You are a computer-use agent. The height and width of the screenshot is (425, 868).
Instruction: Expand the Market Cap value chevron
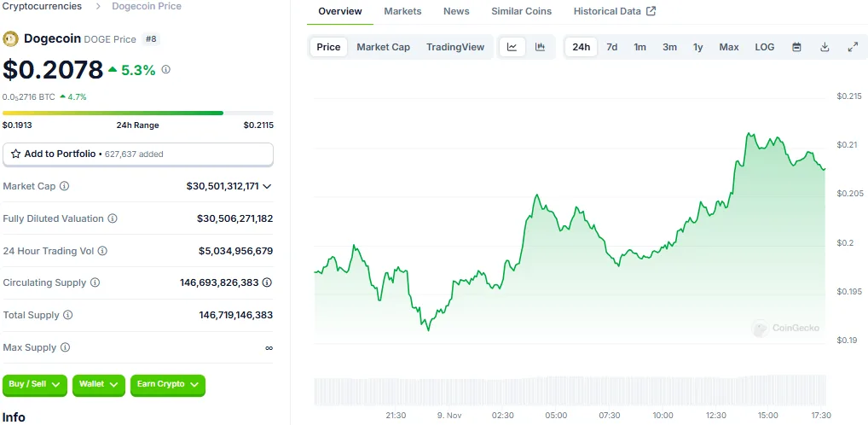267,186
